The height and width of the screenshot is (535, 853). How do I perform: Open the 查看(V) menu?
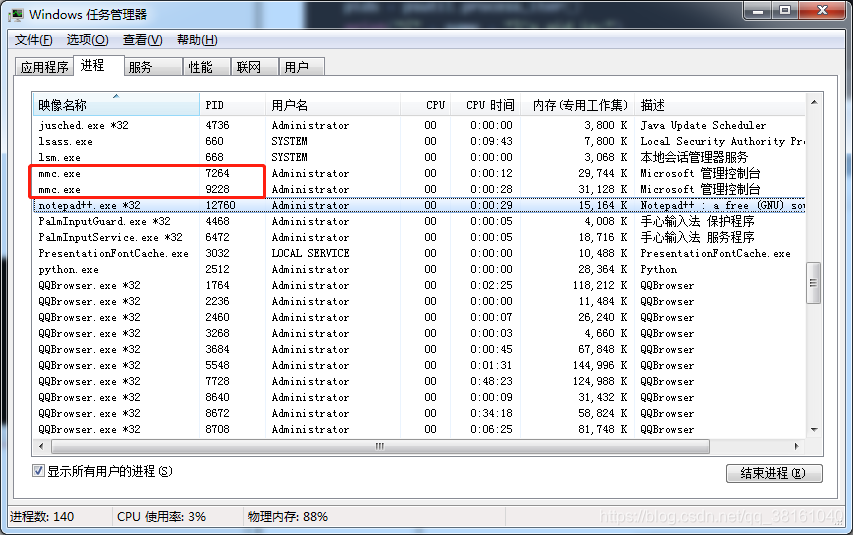143,40
